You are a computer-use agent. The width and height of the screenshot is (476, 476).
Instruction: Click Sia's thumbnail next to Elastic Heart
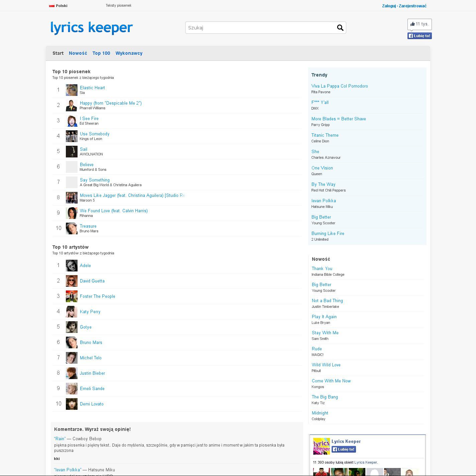point(72,90)
